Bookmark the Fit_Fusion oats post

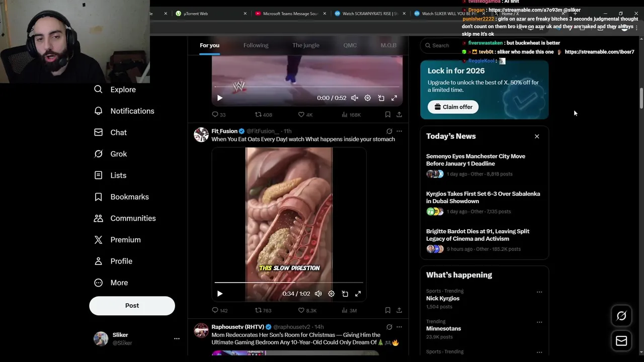click(388, 310)
